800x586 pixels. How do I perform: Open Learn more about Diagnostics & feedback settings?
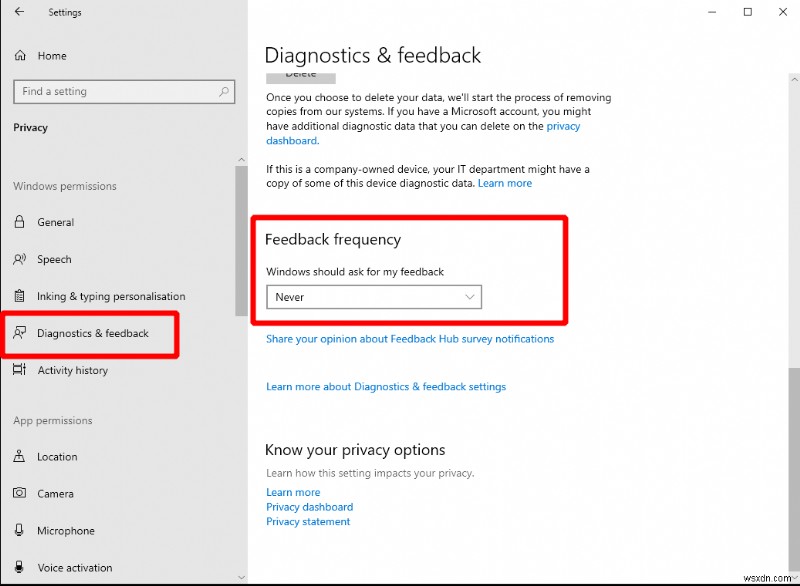(385, 386)
